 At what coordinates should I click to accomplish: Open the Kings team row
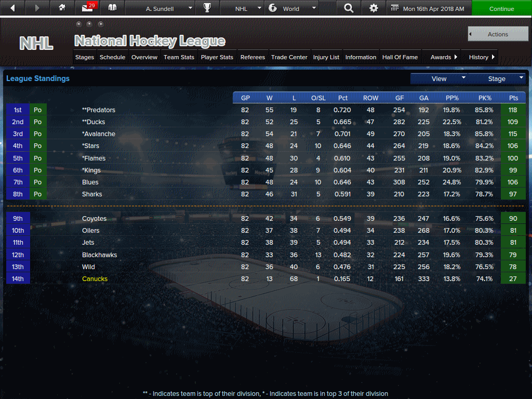coord(265,170)
